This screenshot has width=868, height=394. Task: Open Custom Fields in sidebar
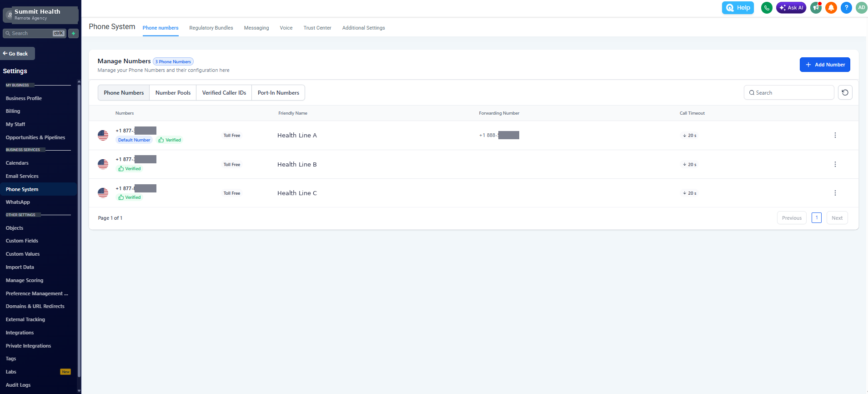tap(22, 241)
